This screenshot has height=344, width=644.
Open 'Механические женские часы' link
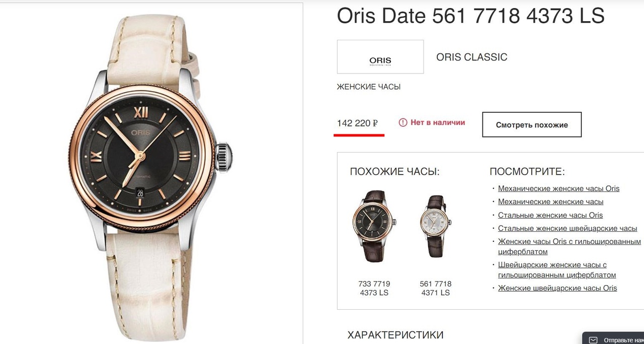click(x=550, y=201)
